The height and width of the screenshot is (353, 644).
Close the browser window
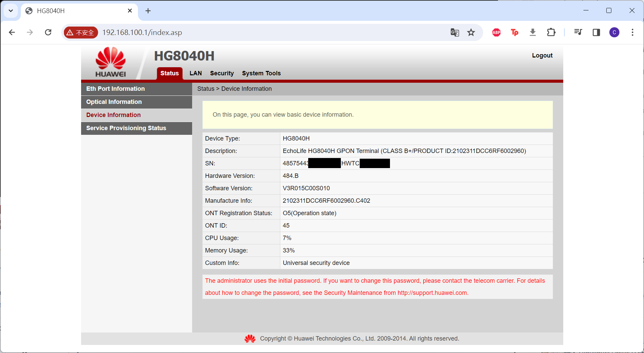(x=632, y=10)
